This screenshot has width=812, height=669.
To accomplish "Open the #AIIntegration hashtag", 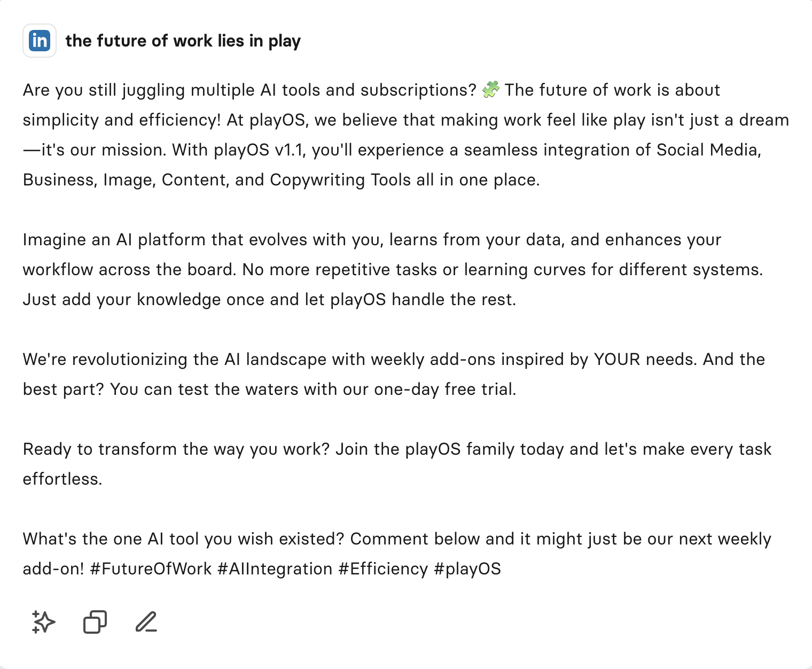I will tap(275, 569).
